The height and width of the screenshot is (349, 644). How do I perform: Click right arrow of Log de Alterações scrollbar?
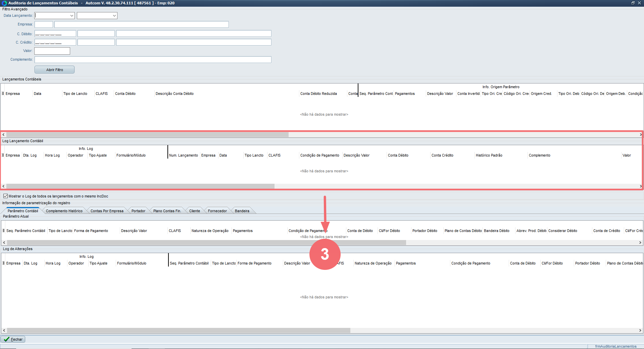coord(640,330)
